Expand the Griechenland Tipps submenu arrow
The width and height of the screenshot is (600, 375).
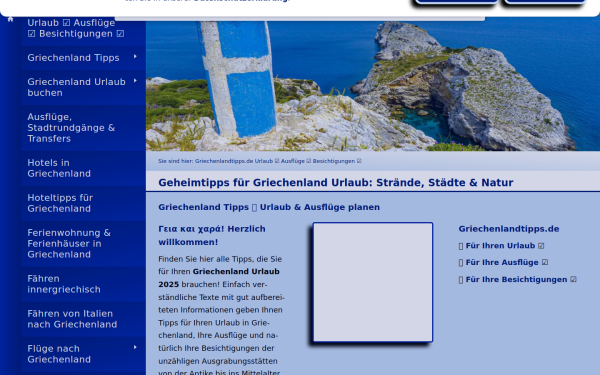[135, 57]
